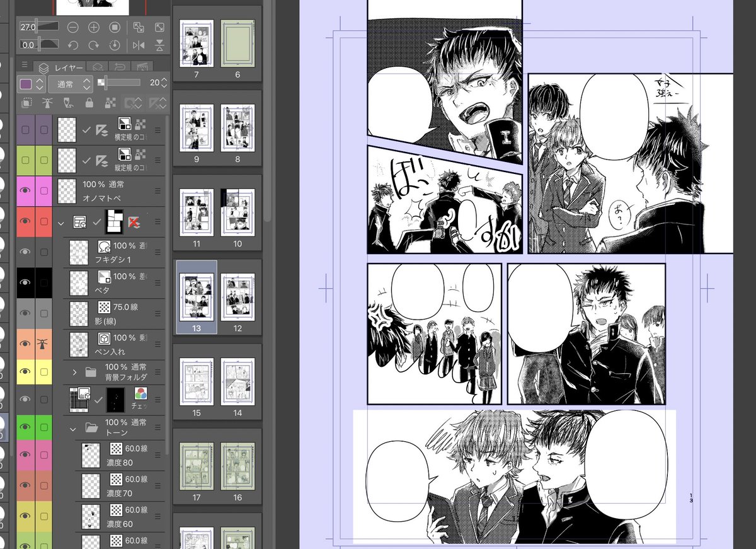Screen dimensions: 756x549
Task: Click the frame border folder icon
Action: 80,222
